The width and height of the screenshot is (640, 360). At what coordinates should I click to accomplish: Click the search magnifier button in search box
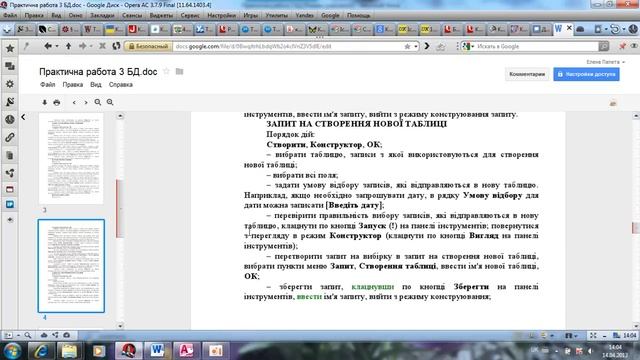pyautogui.click(x=604, y=47)
